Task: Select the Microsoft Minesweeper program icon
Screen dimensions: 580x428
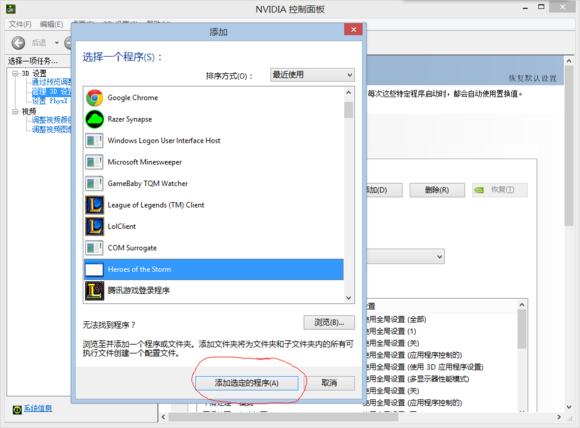Action: click(x=94, y=162)
